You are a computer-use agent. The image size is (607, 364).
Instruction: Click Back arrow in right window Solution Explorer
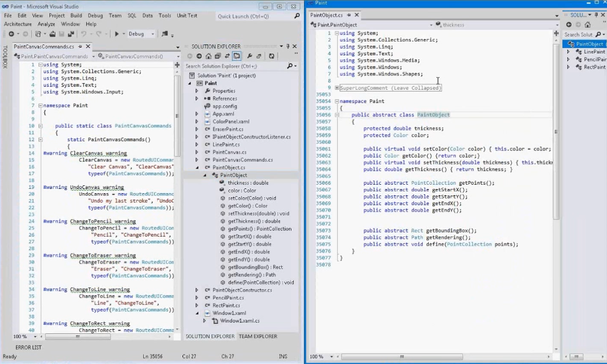tap(568, 25)
